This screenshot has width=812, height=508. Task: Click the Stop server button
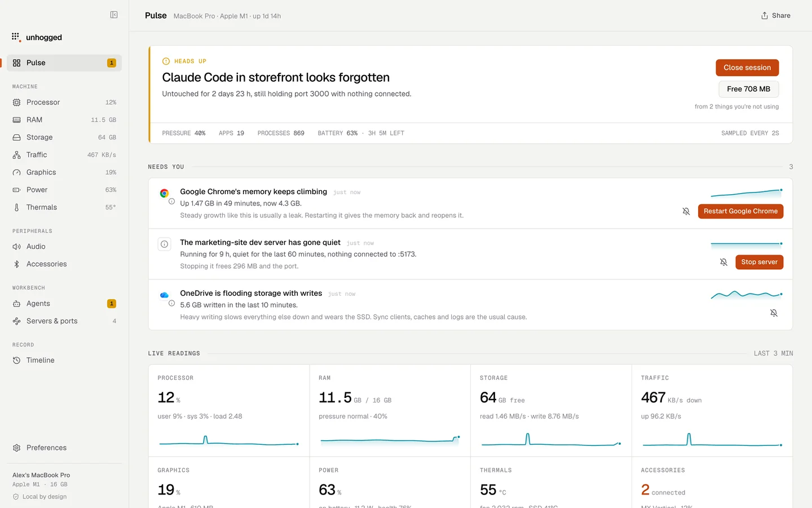(x=759, y=262)
